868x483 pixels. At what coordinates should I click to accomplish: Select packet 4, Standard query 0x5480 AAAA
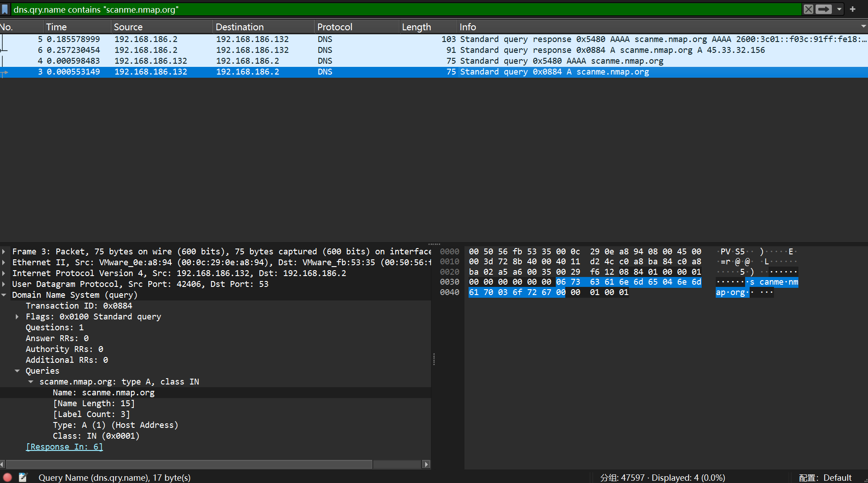(434, 61)
